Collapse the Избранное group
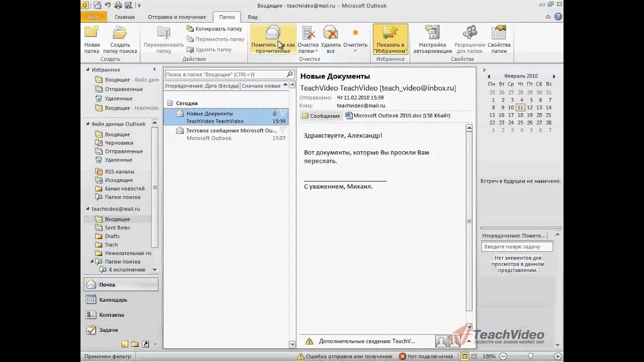The width and height of the screenshot is (644, 362). pos(88,70)
